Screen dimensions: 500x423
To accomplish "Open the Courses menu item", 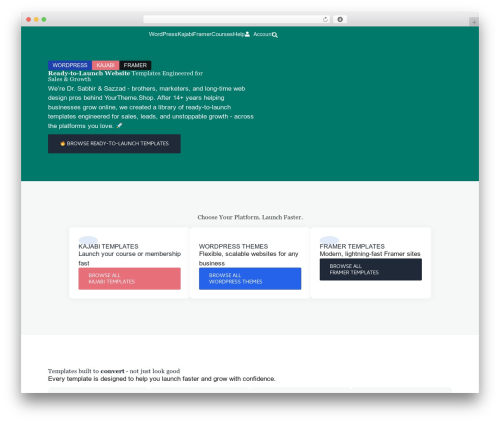I will (x=222, y=34).
